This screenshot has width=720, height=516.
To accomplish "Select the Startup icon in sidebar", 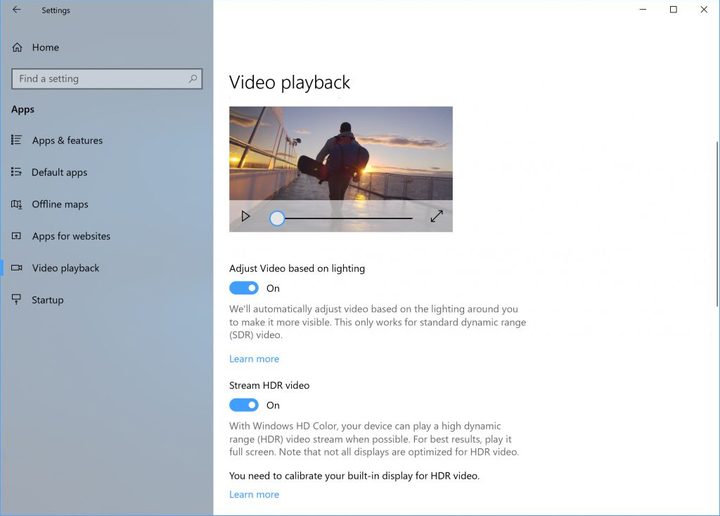I will (17, 299).
